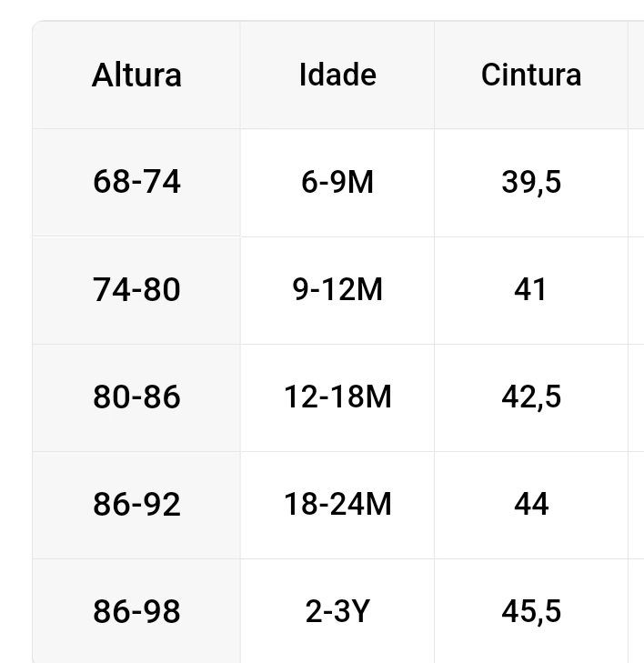The width and height of the screenshot is (644, 663).
Task: Click the Idade column header
Action: [x=337, y=75]
